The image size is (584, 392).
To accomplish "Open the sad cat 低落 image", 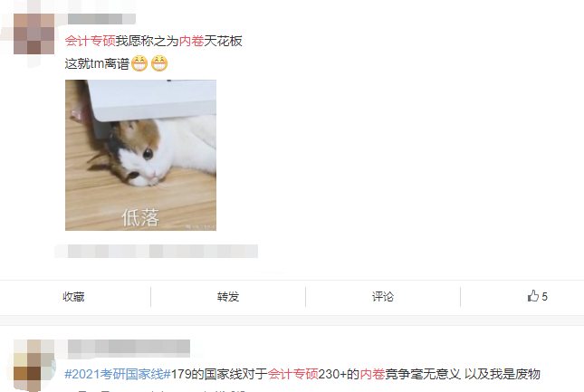I will (x=140, y=155).
